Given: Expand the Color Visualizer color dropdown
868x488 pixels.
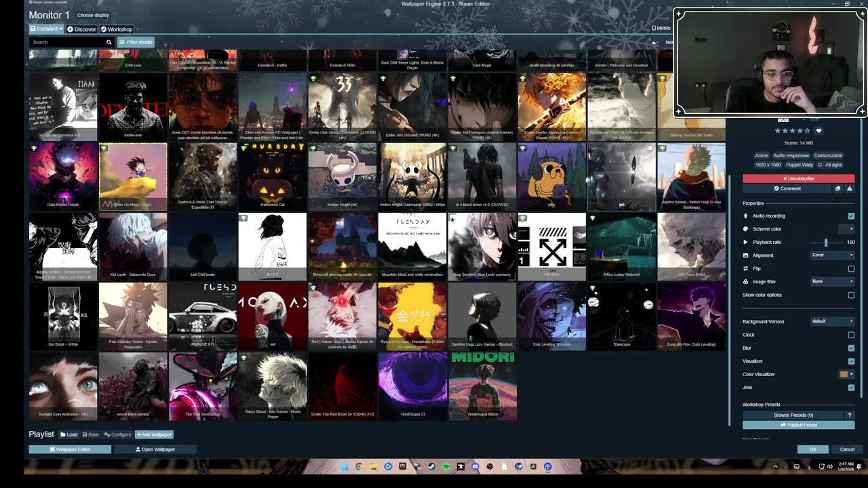Looking at the screenshot, I should 852,374.
